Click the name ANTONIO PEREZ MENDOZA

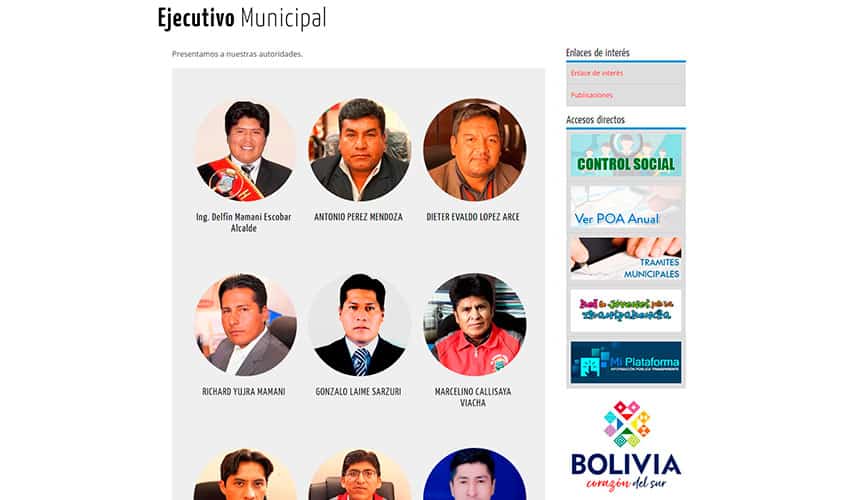pos(358,217)
